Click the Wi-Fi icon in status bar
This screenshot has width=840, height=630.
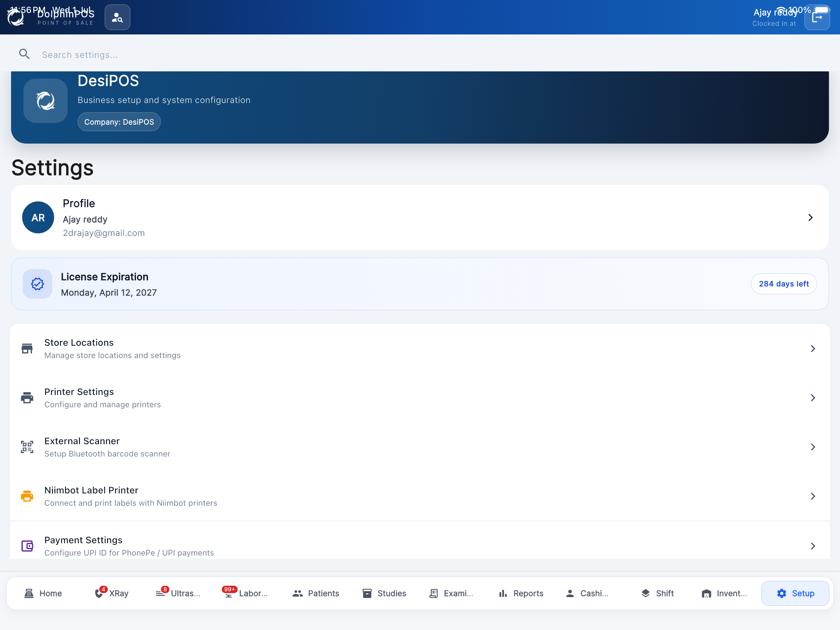(781, 10)
